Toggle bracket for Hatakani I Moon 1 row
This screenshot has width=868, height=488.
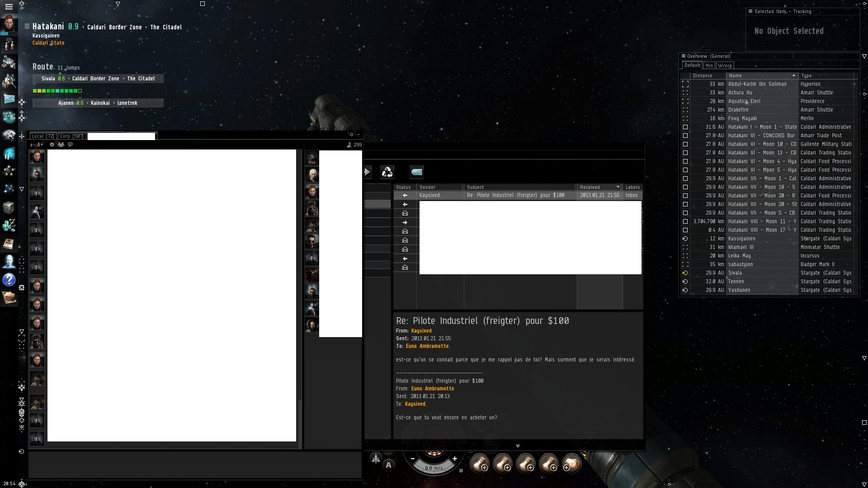tap(685, 127)
